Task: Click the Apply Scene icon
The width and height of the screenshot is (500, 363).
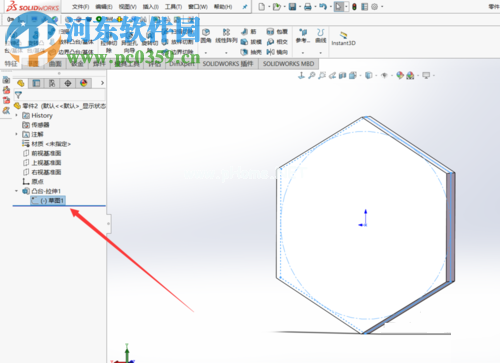Action: tap(410, 76)
